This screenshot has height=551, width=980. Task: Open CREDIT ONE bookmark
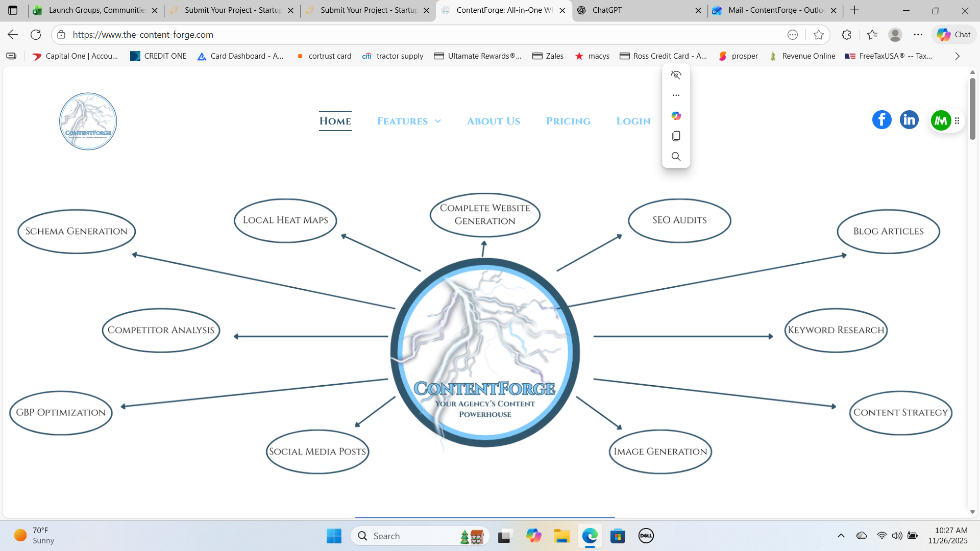pos(158,56)
